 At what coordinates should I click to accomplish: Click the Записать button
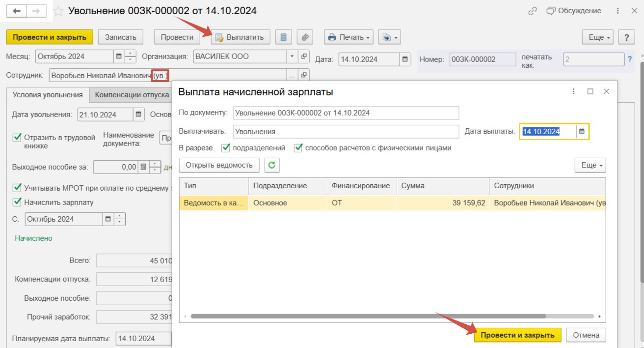click(121, 37)
